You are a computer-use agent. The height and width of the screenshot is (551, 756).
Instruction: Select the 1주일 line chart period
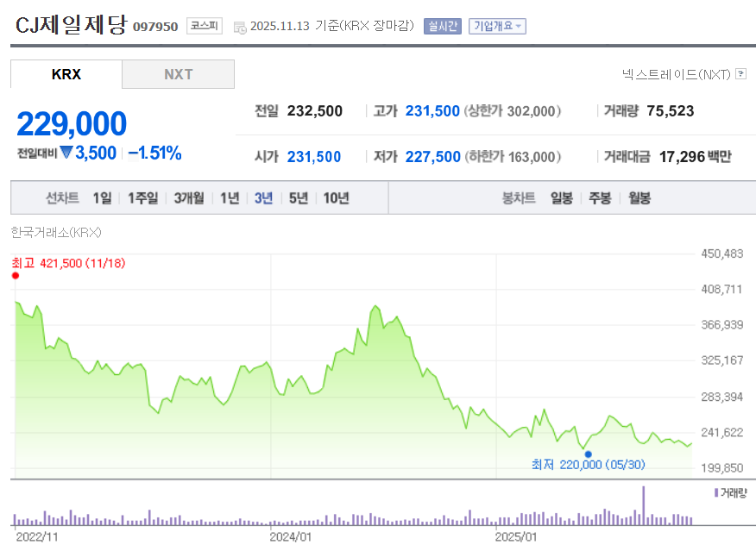click(x=142, y=198)
